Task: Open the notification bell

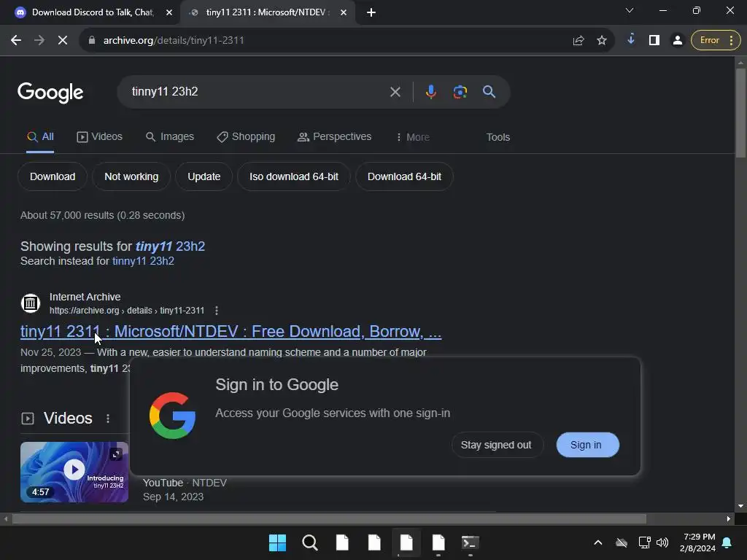Action: [x=727, y=542]
